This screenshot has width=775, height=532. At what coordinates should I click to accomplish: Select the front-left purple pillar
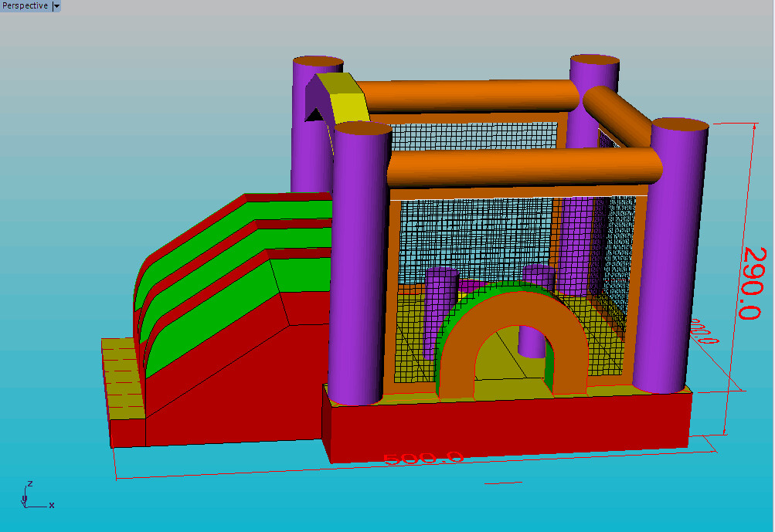click(360, 270)
